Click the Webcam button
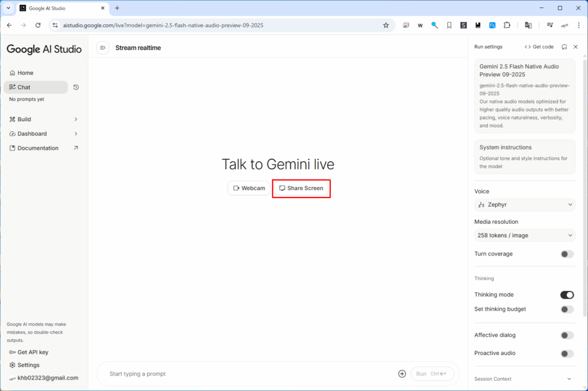This screenshot has height=391, width=588. coord(249,188)
